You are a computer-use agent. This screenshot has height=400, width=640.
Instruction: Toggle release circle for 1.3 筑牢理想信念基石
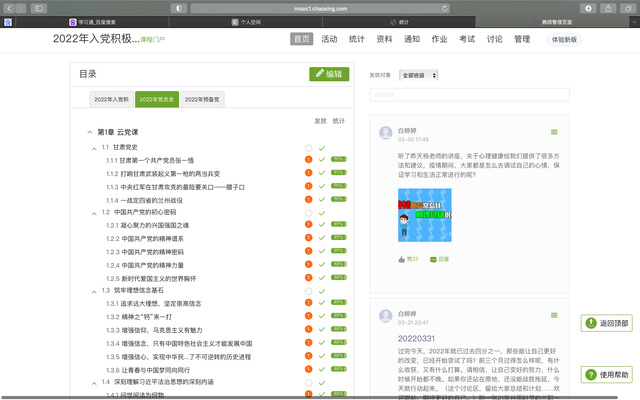pos(309,291)
